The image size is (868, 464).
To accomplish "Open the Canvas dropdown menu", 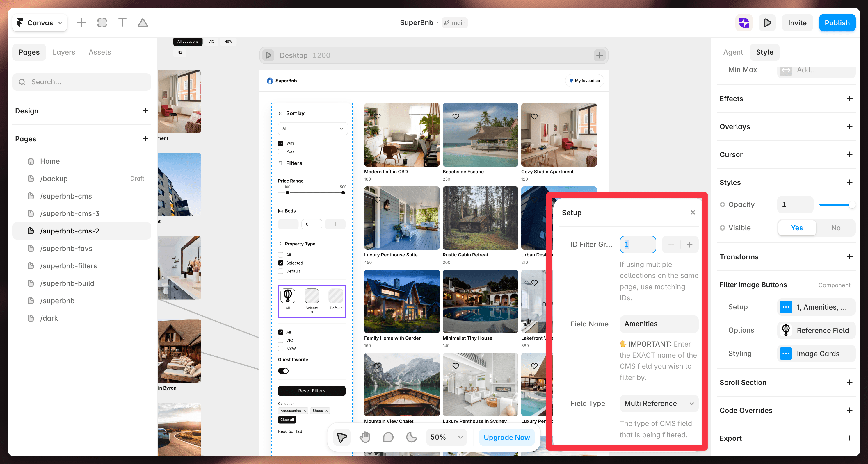I will coord(40,23).
